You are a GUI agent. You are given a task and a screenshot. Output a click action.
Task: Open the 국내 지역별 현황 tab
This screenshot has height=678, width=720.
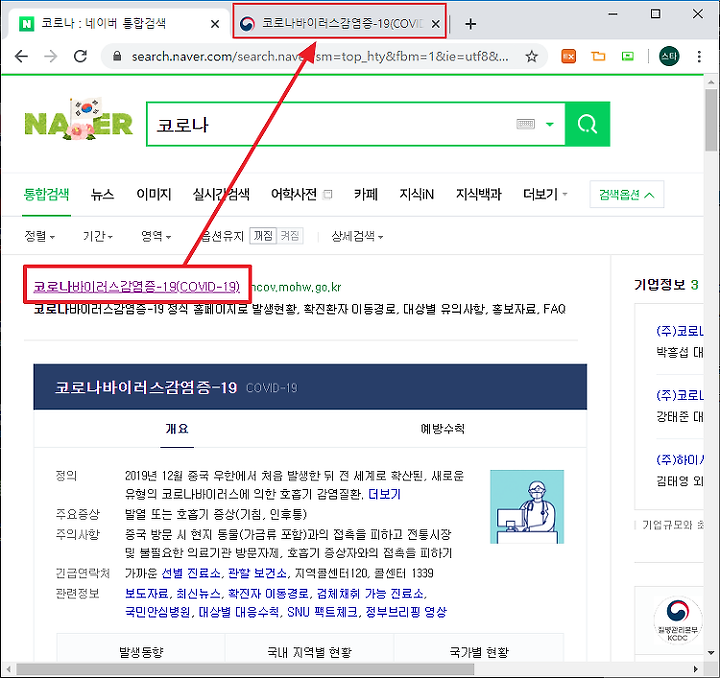[309, 652]
